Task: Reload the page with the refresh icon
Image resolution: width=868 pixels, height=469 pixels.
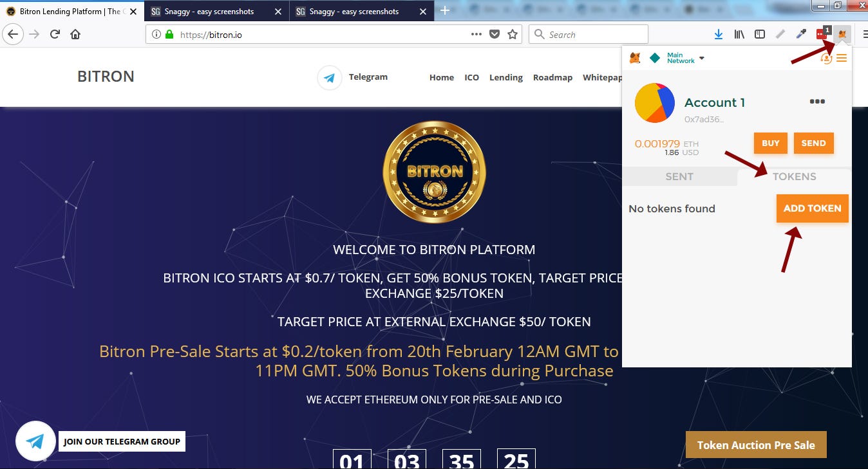Action: pos(55,35)
